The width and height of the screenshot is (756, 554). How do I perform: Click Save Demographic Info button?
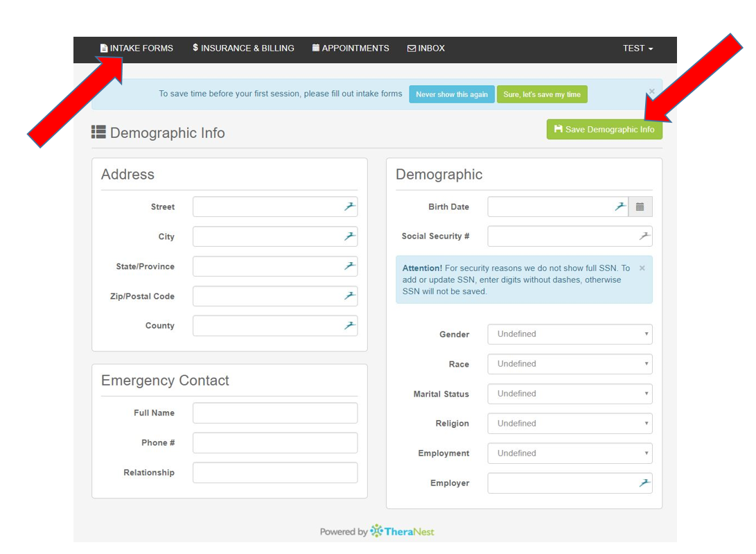point(604,130)
